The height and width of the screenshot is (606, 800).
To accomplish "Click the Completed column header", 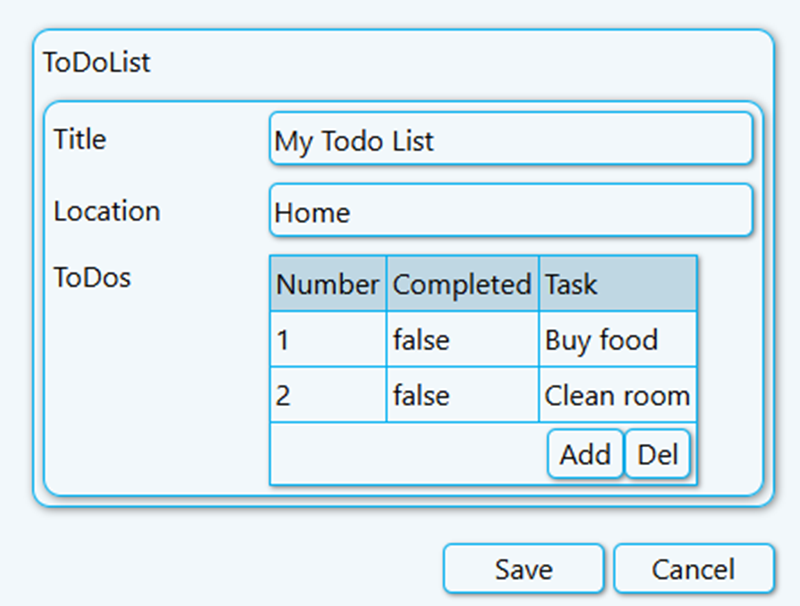I will click(461, 284).
